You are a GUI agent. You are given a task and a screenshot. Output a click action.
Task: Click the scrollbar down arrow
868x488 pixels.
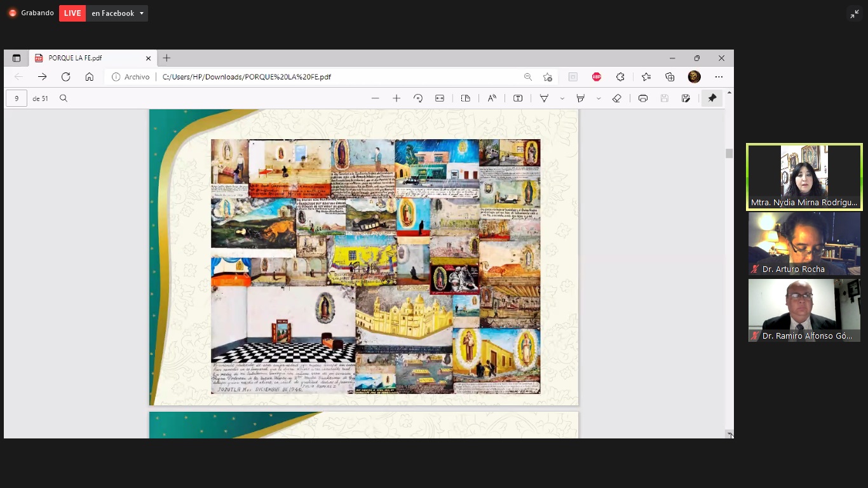[729, 435]
